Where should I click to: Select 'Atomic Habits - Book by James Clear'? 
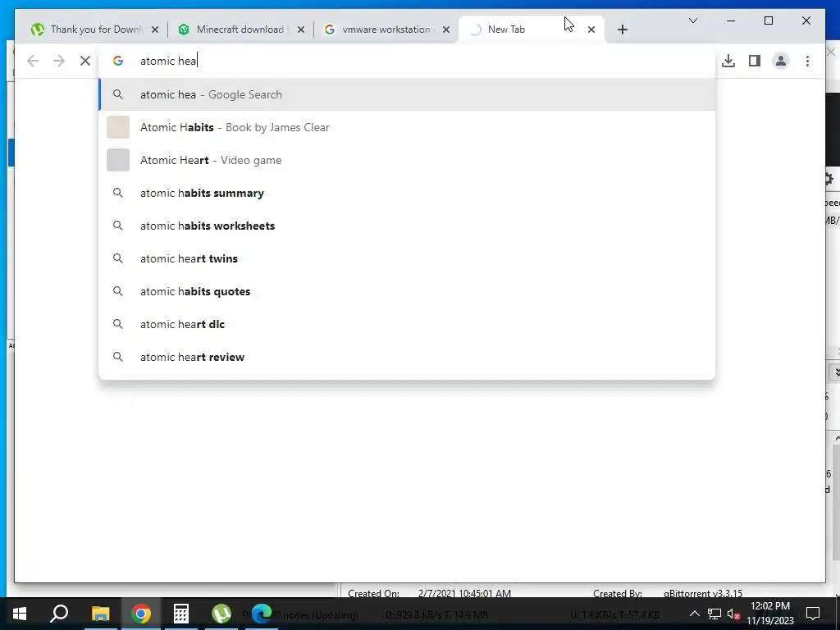point(407,127)
